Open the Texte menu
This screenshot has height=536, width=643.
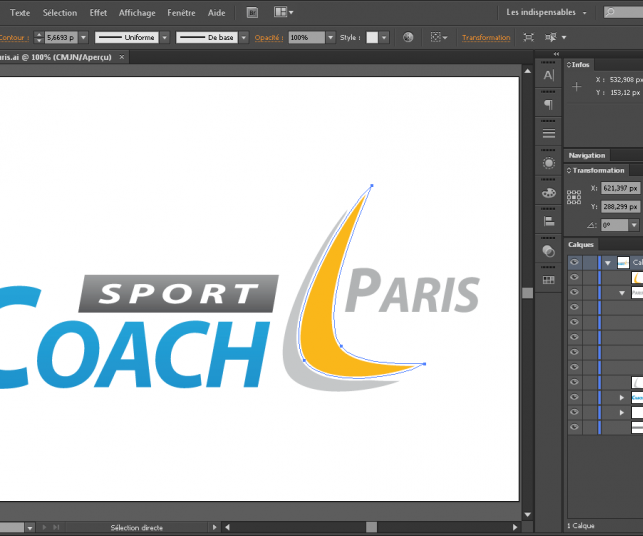point(20,13)
